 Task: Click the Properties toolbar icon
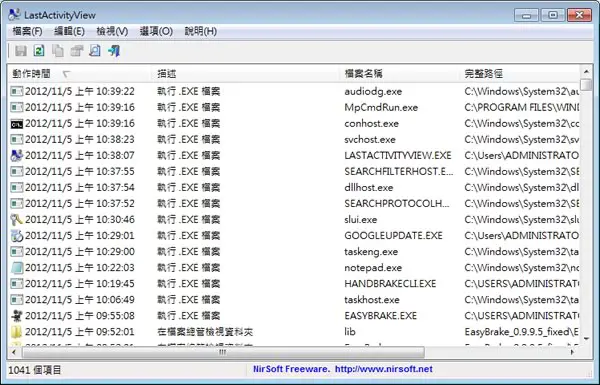(77, 51)
